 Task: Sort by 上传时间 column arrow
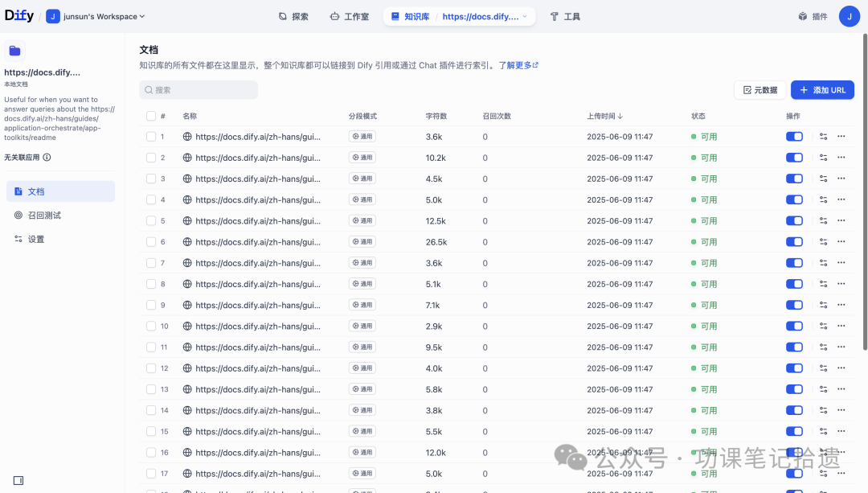tap(620, 116)
